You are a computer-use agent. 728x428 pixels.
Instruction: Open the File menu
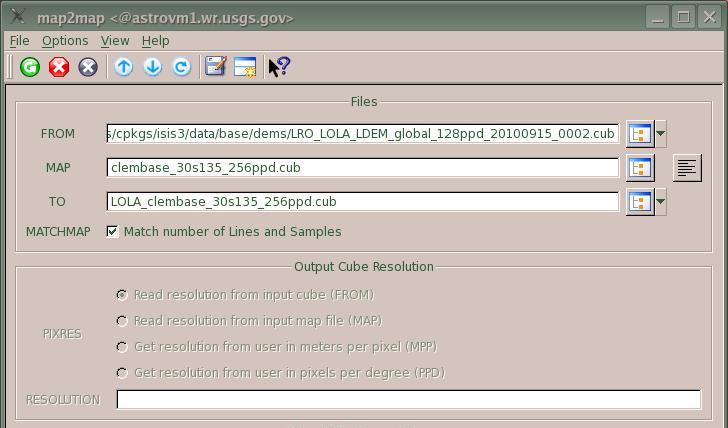click(x=19, y=41)
